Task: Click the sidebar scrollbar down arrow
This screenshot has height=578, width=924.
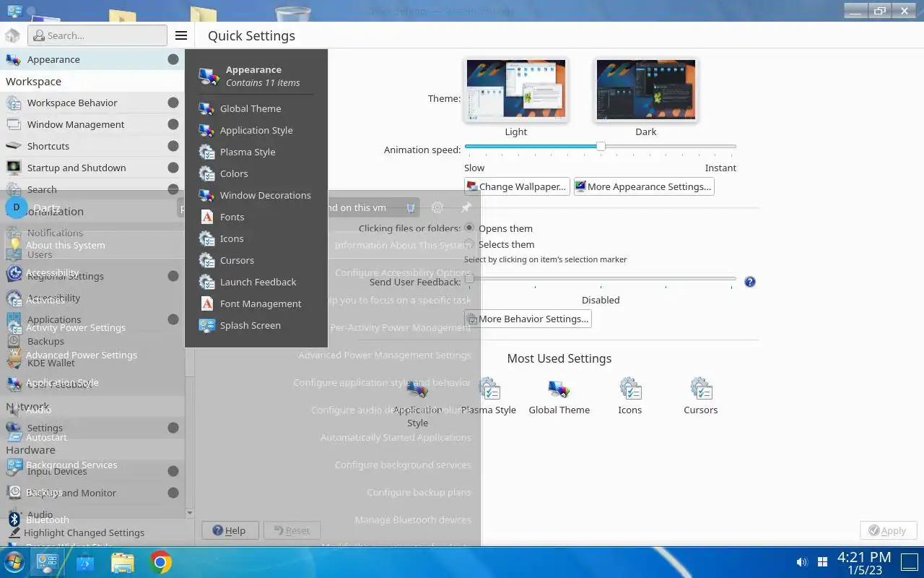Action: [x=190, y=513]
